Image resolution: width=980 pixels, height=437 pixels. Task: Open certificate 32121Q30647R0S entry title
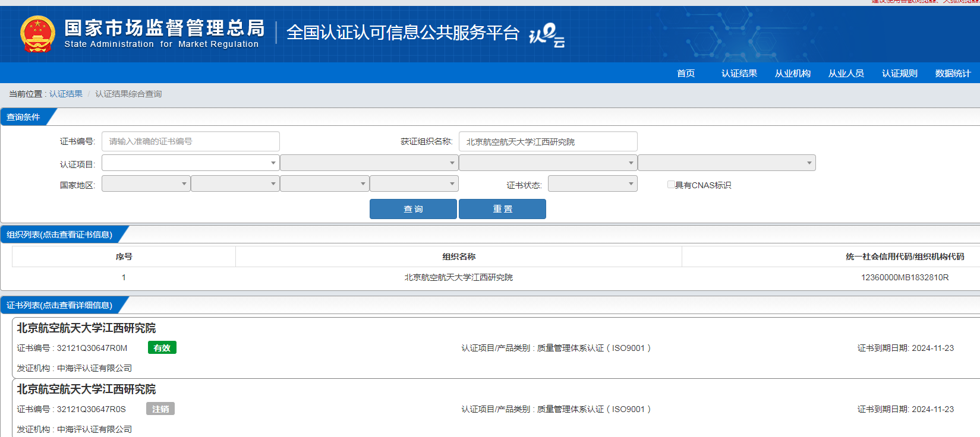[86, 389]
